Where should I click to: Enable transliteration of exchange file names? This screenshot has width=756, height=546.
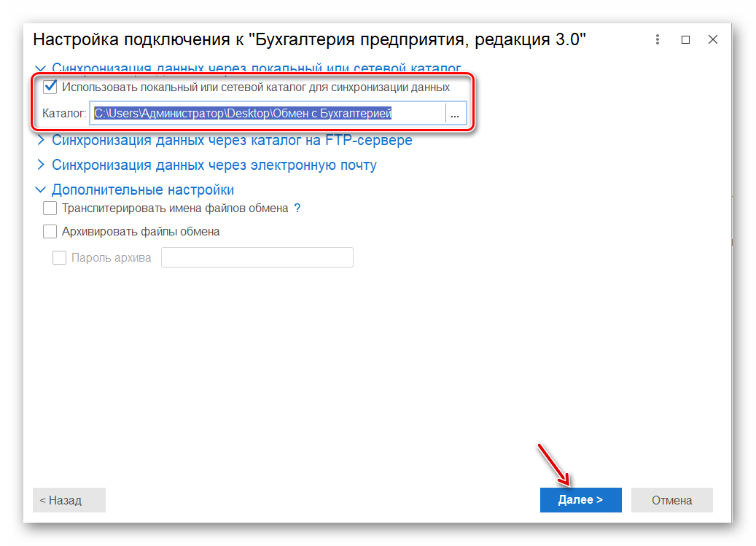(50, 208)
